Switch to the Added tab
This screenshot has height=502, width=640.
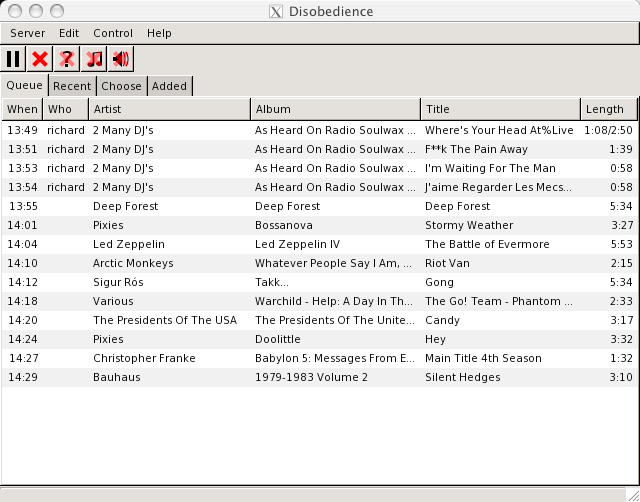coord(169,86)
